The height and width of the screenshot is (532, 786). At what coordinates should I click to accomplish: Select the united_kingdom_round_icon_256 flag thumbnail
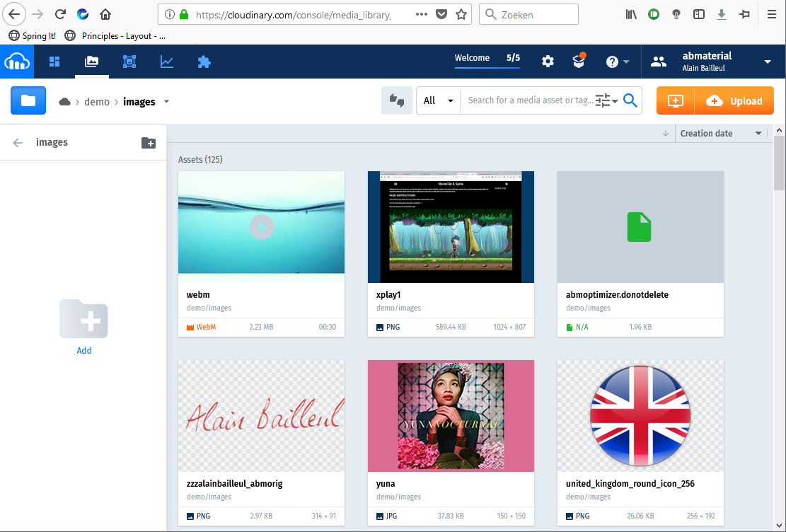tap(640, 416)
